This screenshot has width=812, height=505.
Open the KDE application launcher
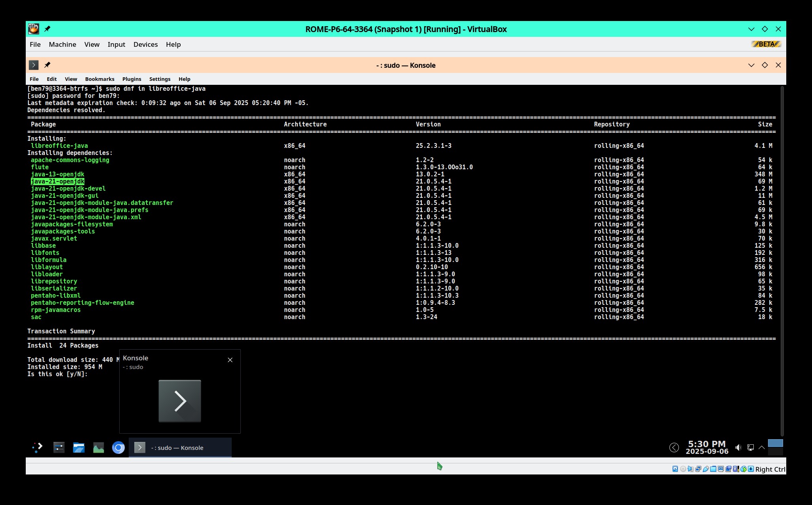[37, 448]
